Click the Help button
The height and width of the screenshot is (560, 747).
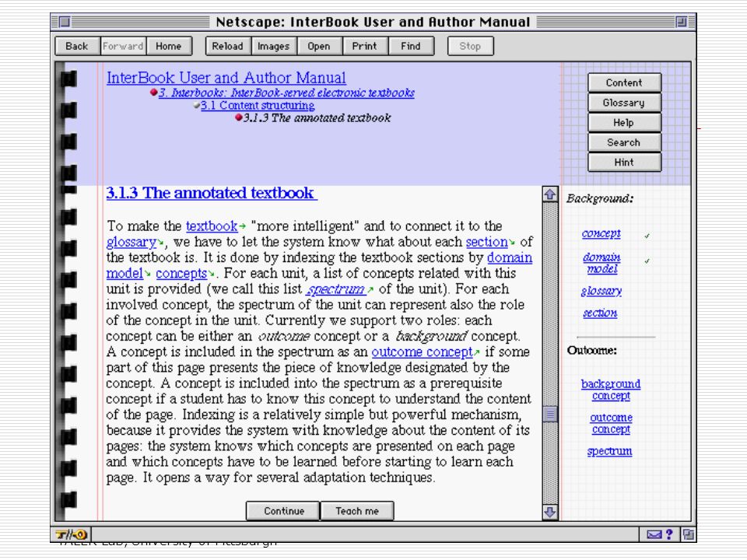coord(624,122)
